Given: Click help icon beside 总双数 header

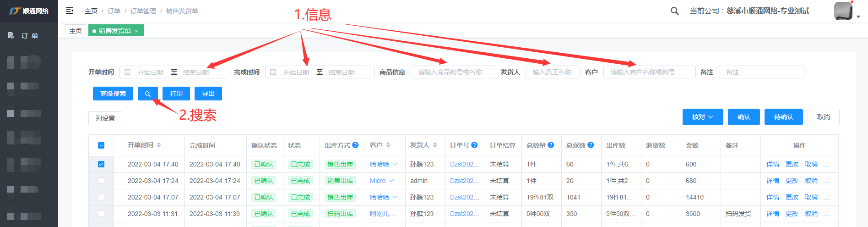Looking at the screenshot, I should pos(591,145).
